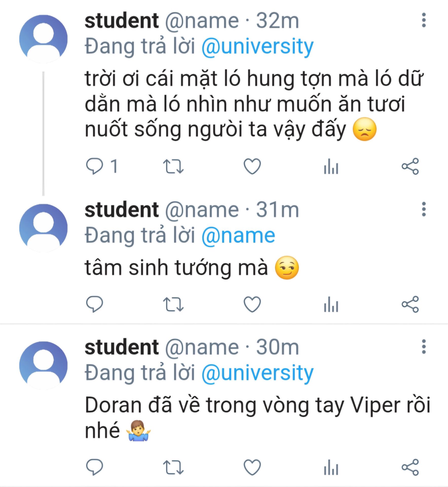The height and width of the screenshot is (487, 448).
Task: Open @university link in the 32m tweet
Action: pyautogui.click(x=257, y=46)
